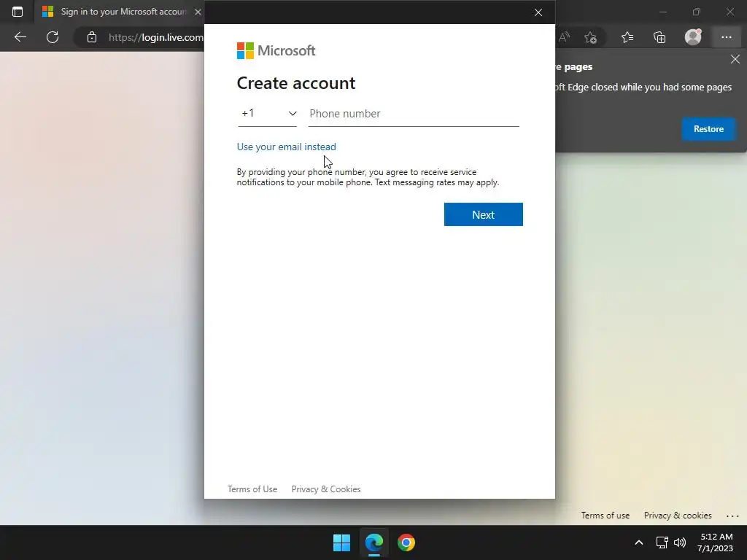747x560 pixels.
Task: Go back with the Edge back arrow
Action: [20, 37]
